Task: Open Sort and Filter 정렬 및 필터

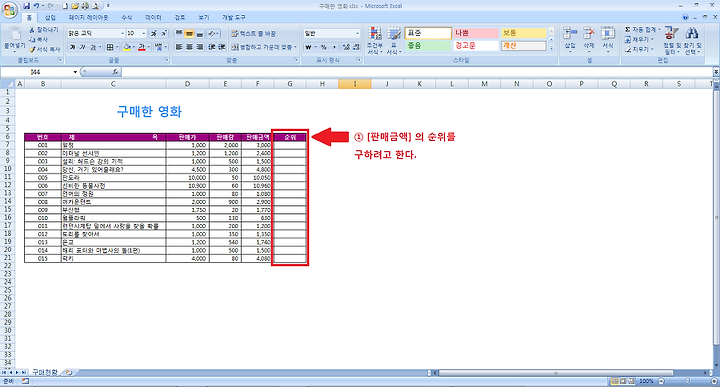Action: pyautogui.click(x=671, y=40)
